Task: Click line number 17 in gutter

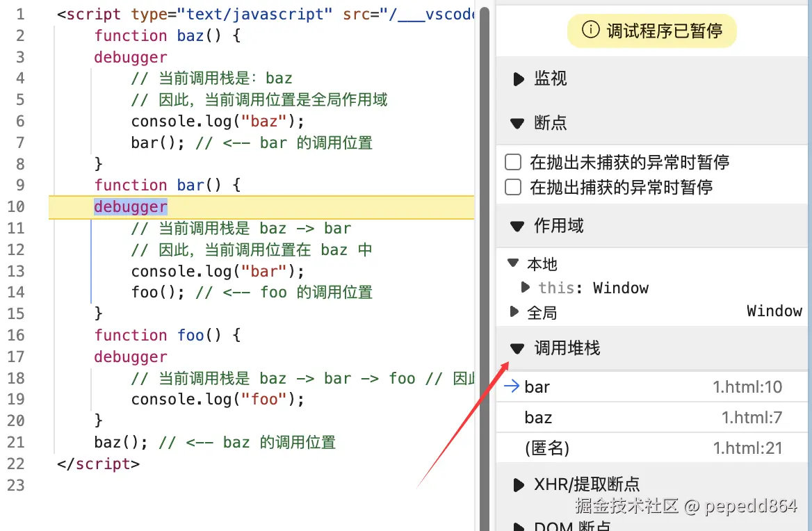Action: [15, 357]
